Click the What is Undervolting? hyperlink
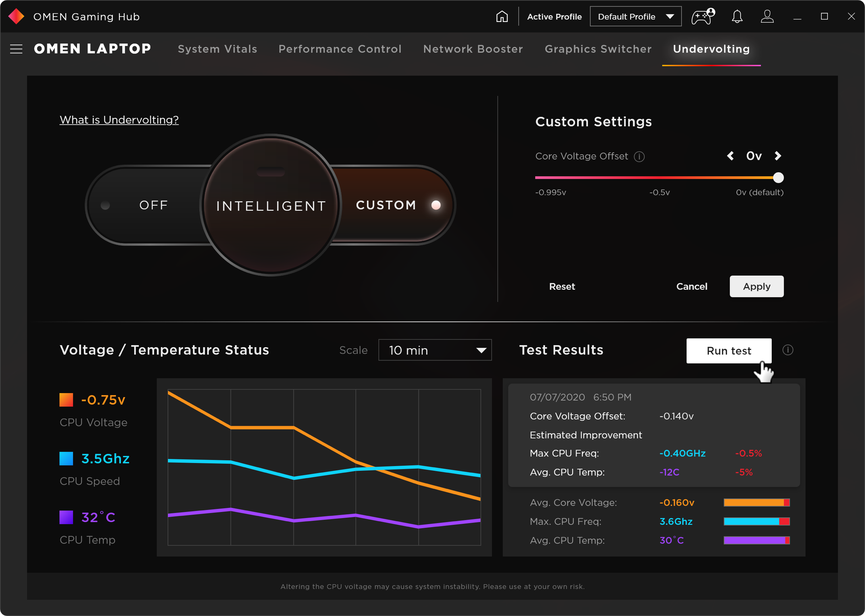 (119, 119)
